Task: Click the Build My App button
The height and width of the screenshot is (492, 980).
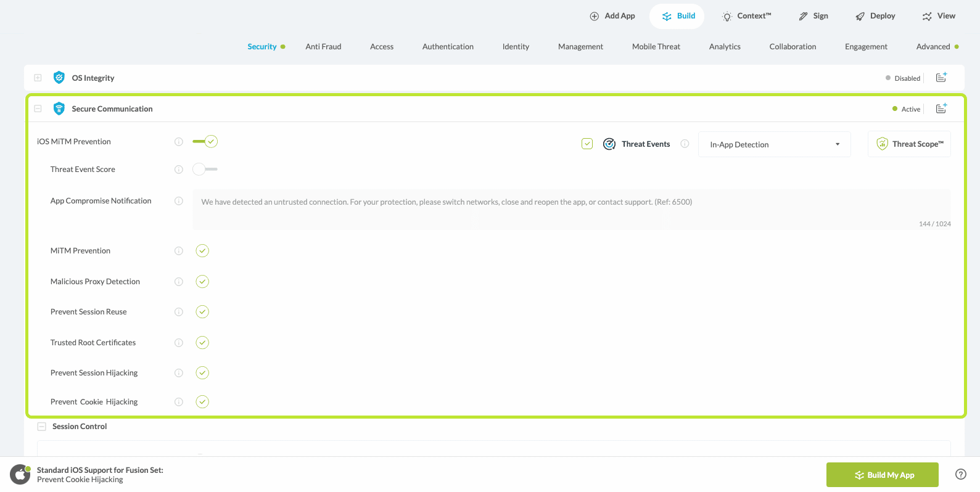Action: pyautogui.click(x=882, y=475)
